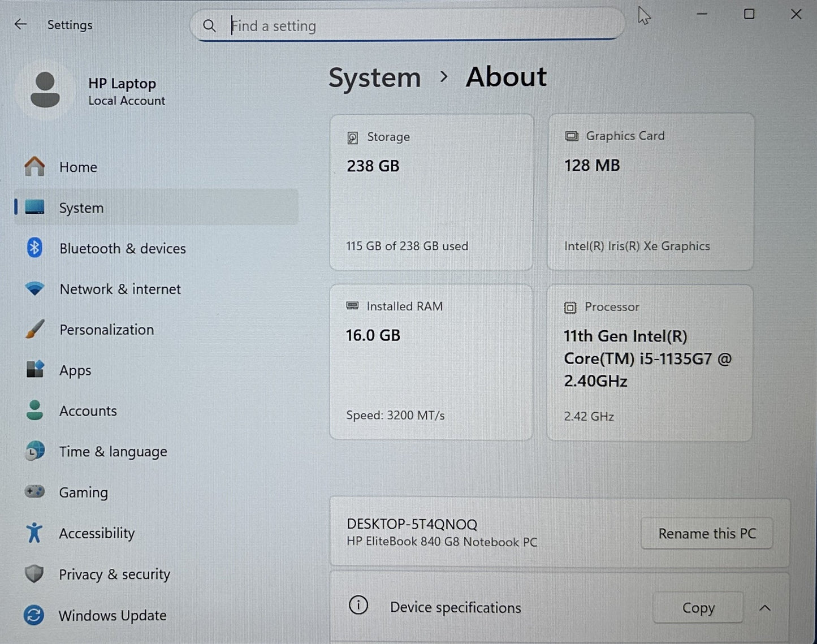Click the search magnifier icon

coord(209,26)
